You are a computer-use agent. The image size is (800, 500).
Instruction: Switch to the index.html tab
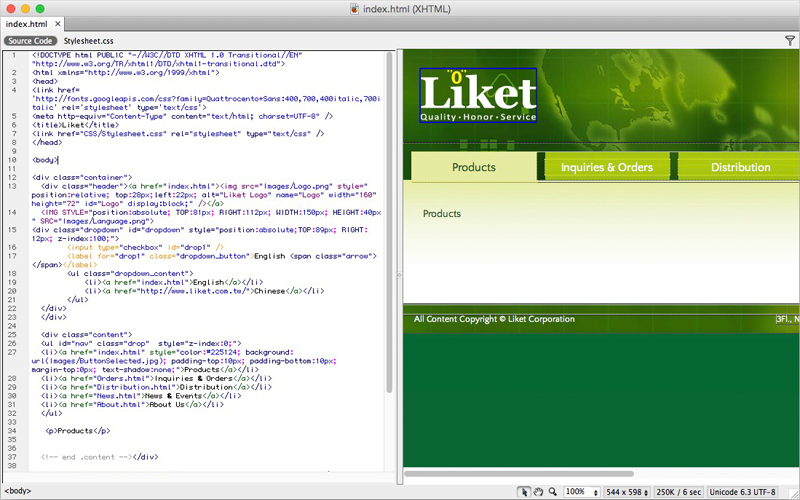click(26, 23)
